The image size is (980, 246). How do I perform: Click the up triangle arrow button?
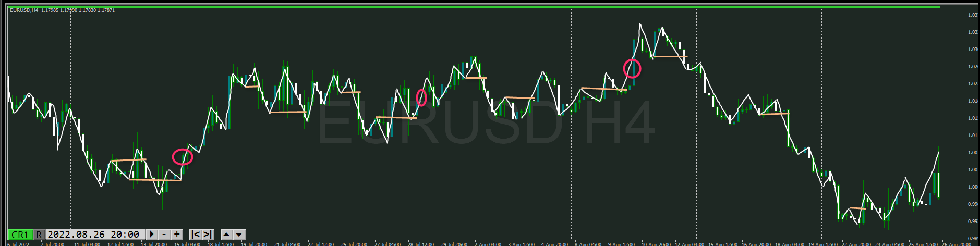(226, 235)
